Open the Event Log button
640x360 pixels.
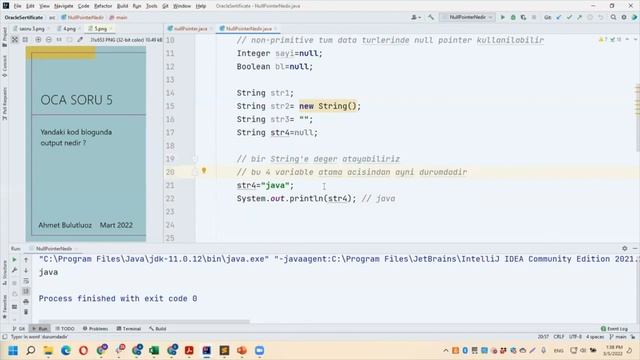[614, 329]
